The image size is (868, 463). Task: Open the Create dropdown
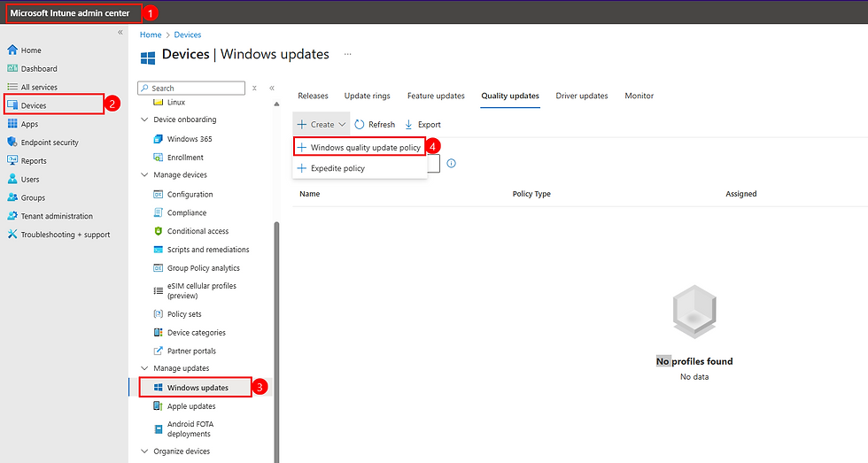321,125
